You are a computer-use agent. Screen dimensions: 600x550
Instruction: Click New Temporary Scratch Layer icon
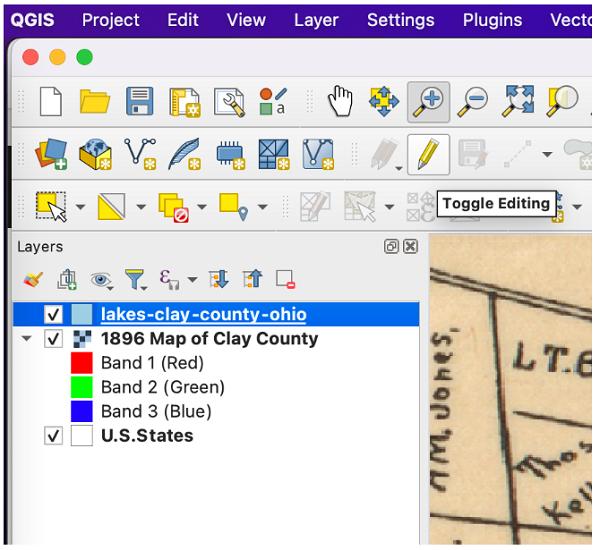point(230,155)
